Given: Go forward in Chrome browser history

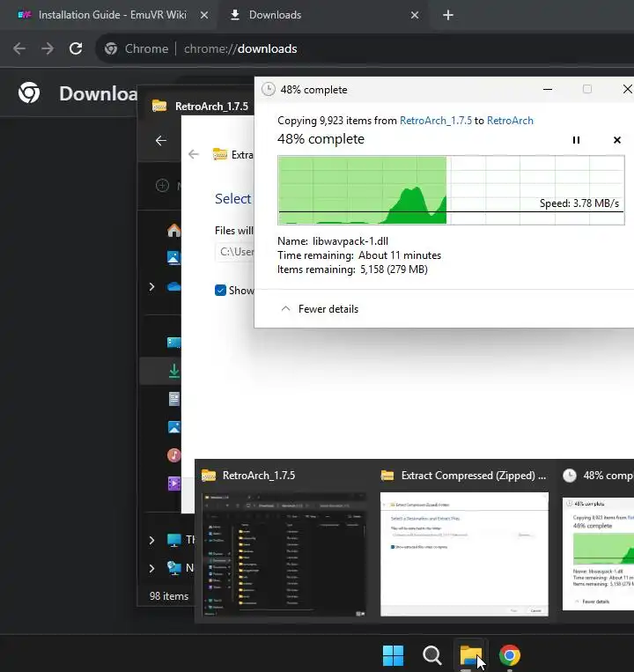Looking at the screenshot, I should click(x=48, y=48).
